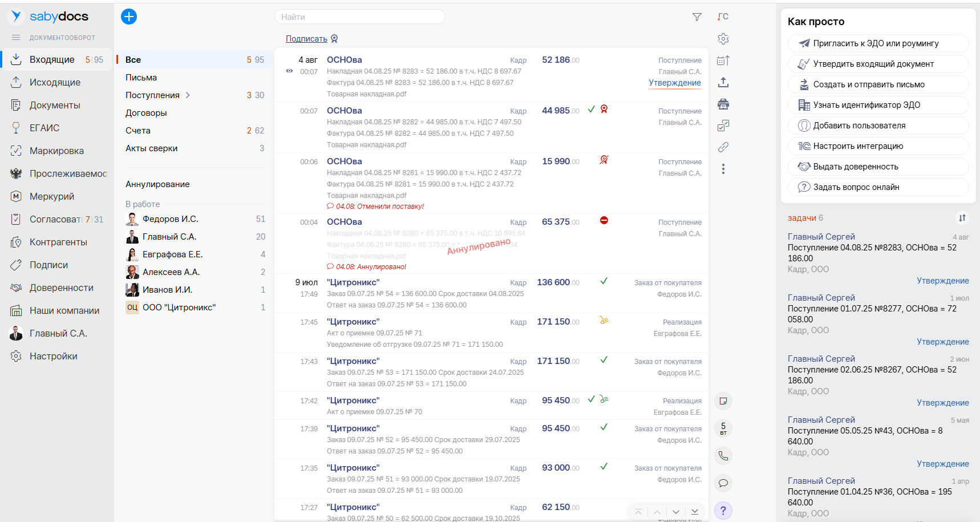Image resolution: width=980 pixels, height=522 pixels.
Task: Open Исходящие in the left sidebar
Action: 55,82
